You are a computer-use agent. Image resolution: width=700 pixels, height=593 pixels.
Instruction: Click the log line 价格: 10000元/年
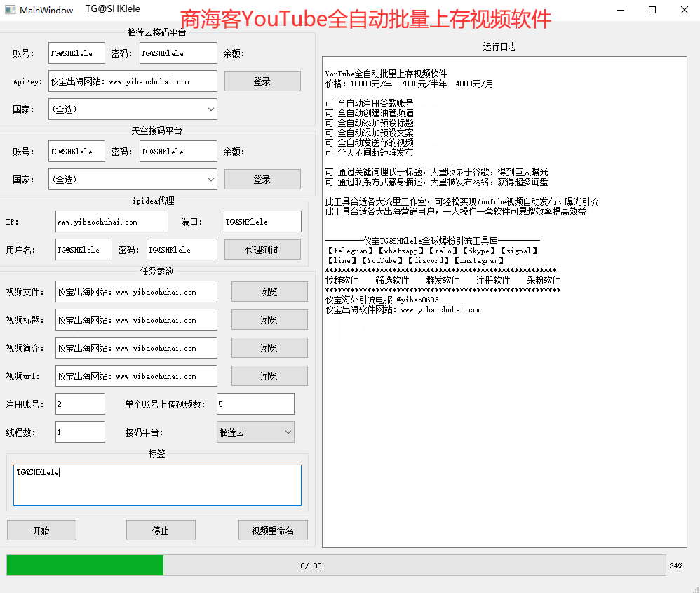click(410, 84)
